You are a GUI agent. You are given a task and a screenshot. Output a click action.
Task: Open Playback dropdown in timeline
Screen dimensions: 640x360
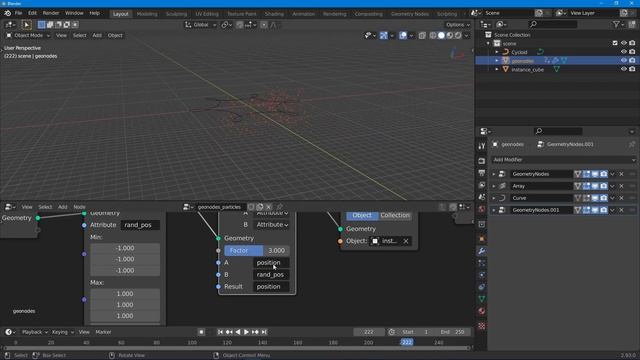pyautogui.click(x=34, y=332)
